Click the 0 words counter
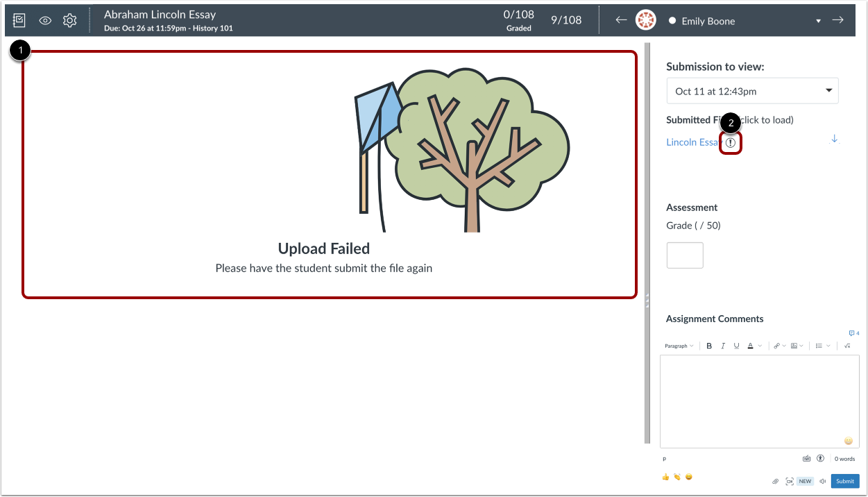This screenshot has width=868, height=497. coord(844,459)
